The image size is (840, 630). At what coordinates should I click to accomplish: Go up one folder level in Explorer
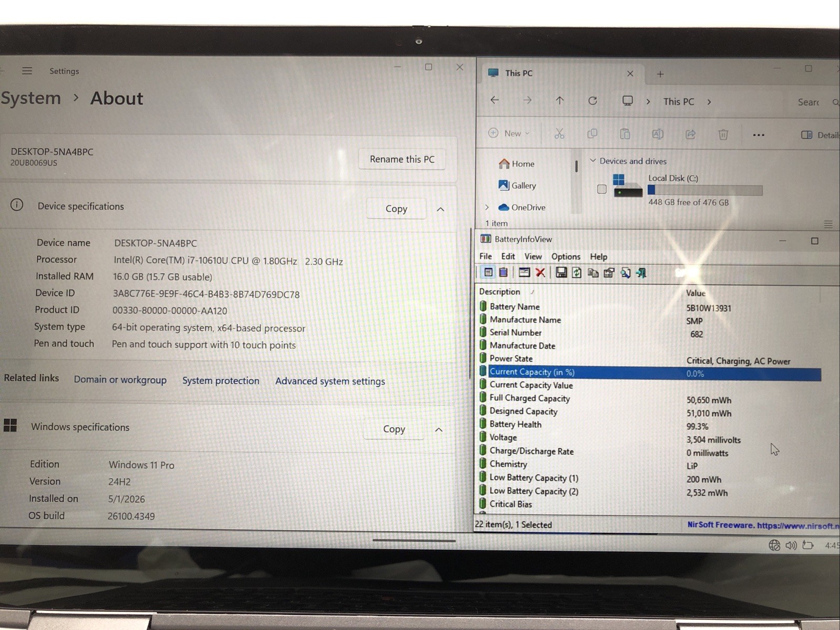559,100
